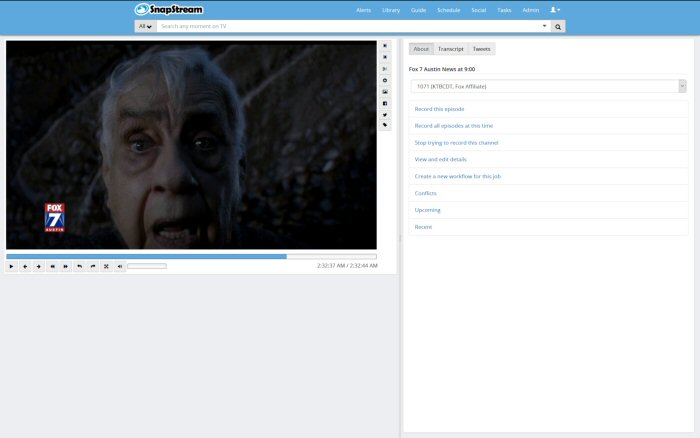Click the gear icon beside the video
The image size is (700, 438).
point(385,80)
